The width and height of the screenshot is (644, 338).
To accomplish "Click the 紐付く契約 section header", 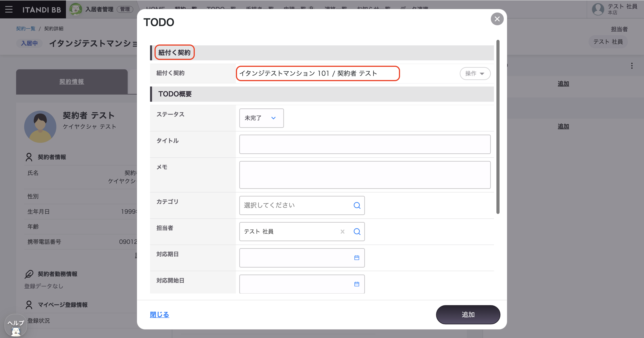I will tap(322, 53).
